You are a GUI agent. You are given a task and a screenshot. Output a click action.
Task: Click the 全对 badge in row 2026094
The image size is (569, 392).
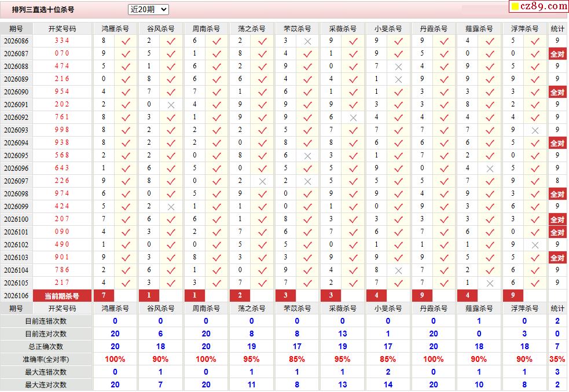[x=557, y=144]
